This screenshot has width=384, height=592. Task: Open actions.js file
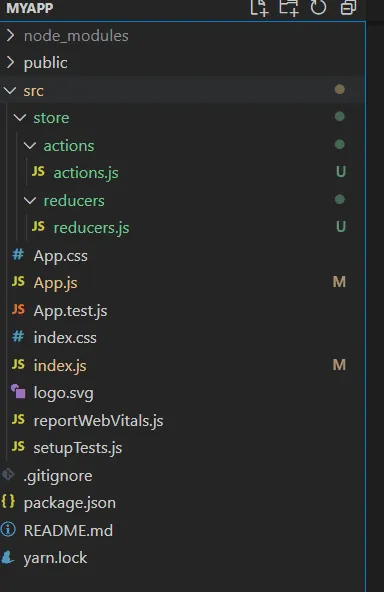pos(86,173)
